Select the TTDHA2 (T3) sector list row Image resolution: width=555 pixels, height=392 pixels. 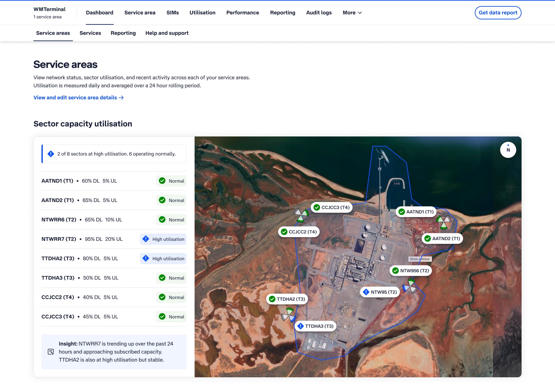click(114, 259)
